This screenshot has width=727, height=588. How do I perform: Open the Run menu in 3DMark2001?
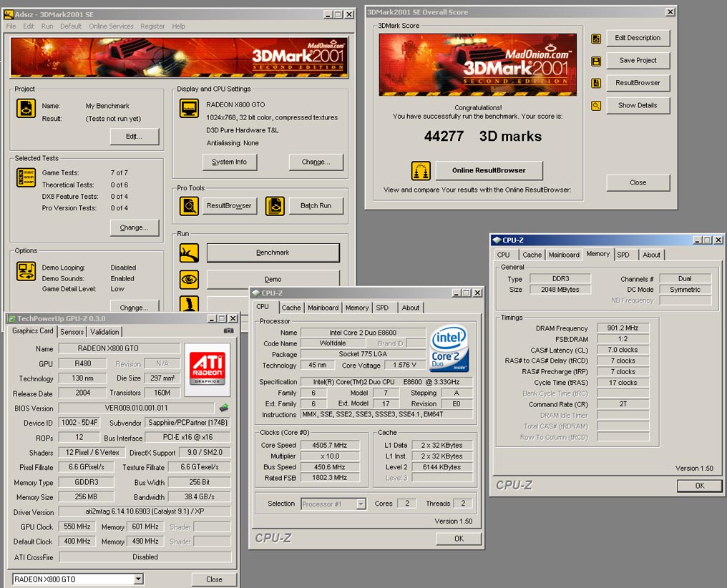[47, 26]
